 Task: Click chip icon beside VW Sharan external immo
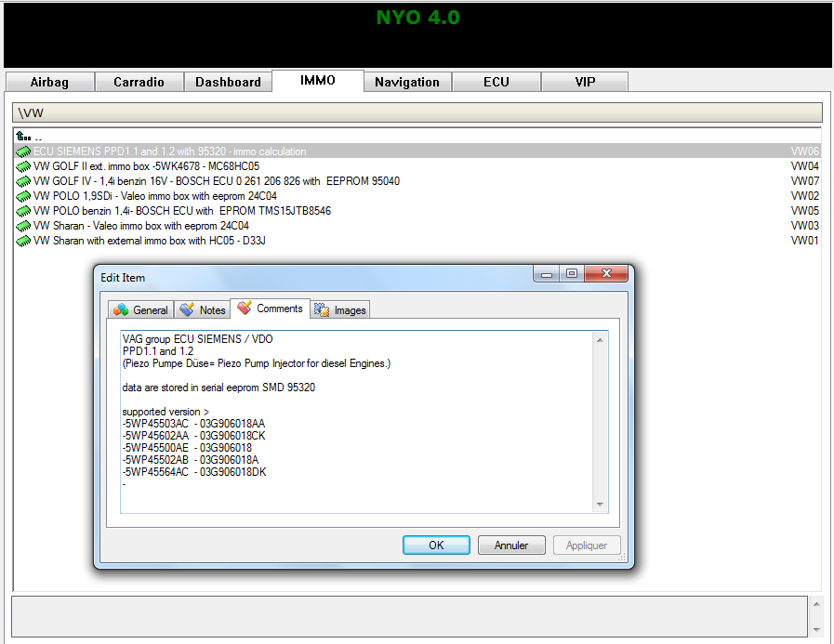(23, 242)
